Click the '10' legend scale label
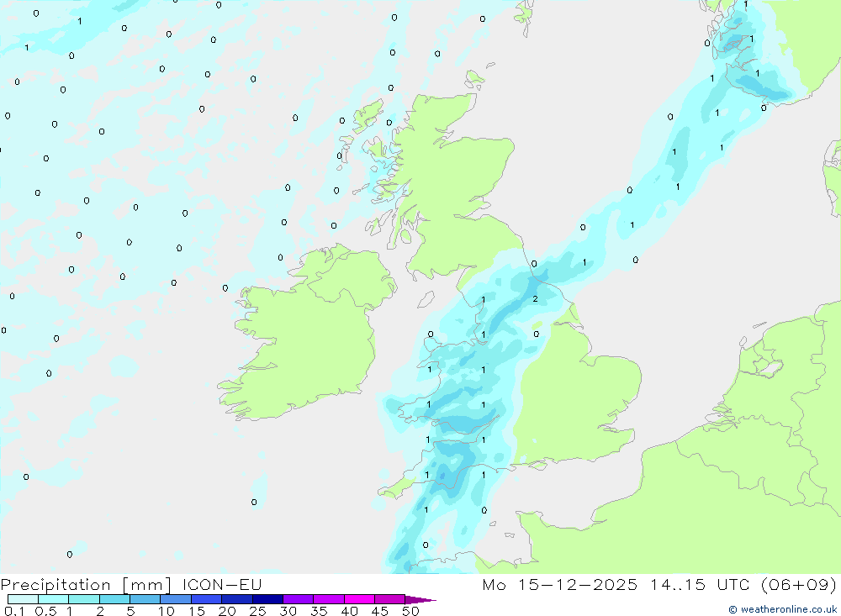 click(167, 611)
